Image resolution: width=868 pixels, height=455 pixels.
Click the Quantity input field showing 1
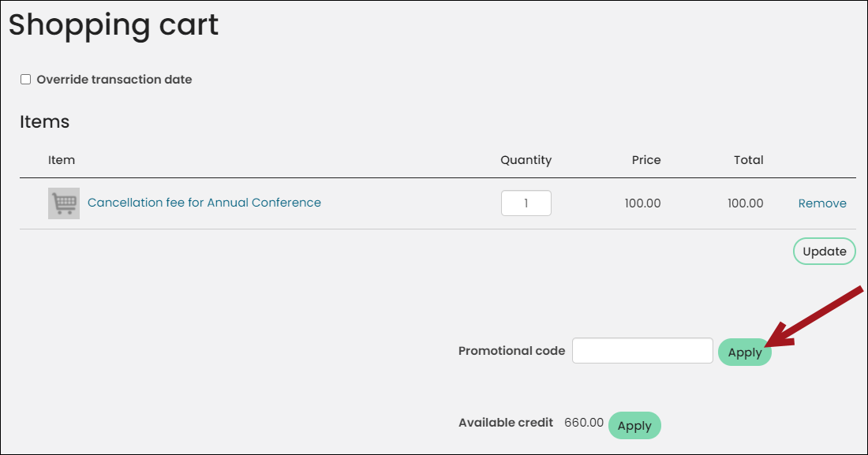pos(526,203)
